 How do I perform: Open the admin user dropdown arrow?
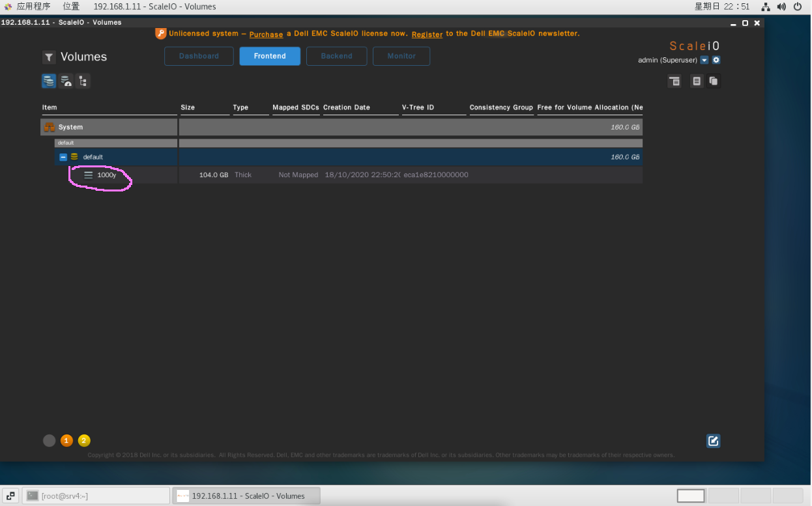coord(704,60)
